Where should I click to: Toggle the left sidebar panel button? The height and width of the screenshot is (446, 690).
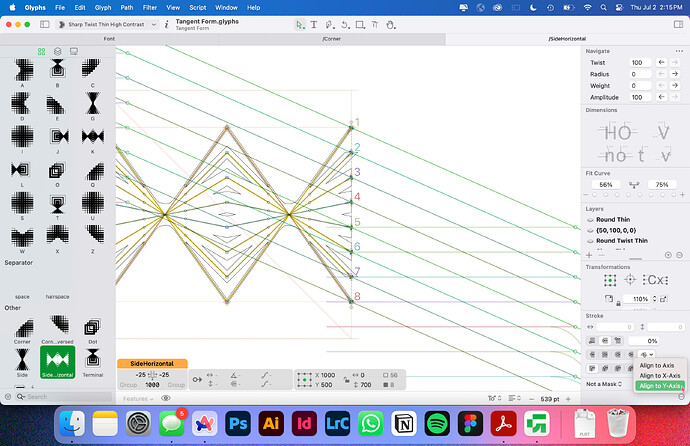pyautogui.click(x=44, y=25)
